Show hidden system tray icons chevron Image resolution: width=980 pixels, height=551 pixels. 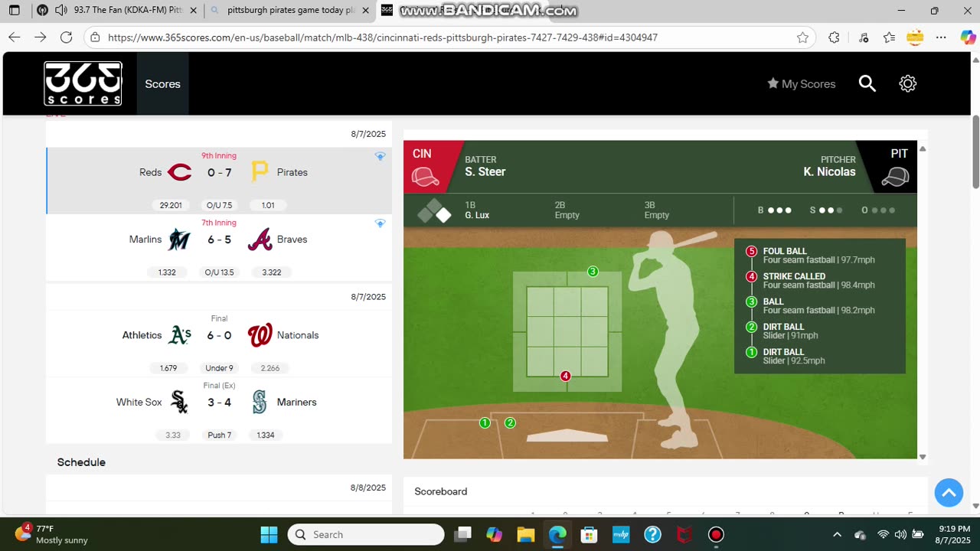coord(837,534)
